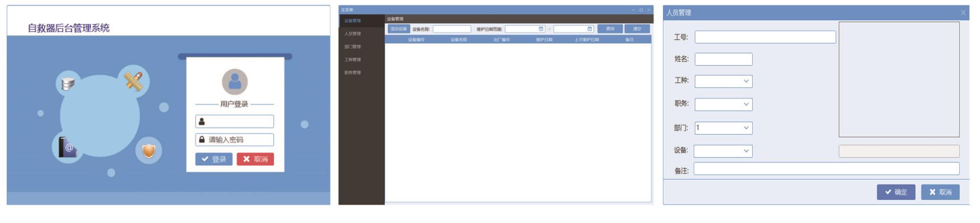
Task: Click the orange shield icon
Action: [x=148, y=151]
